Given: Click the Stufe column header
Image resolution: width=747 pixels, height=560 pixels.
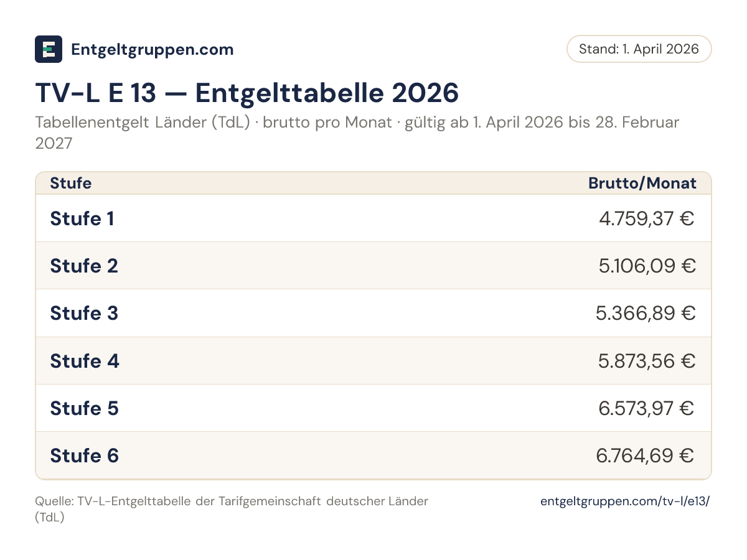Looking at the screenshot, I should [x=70, y=183].
